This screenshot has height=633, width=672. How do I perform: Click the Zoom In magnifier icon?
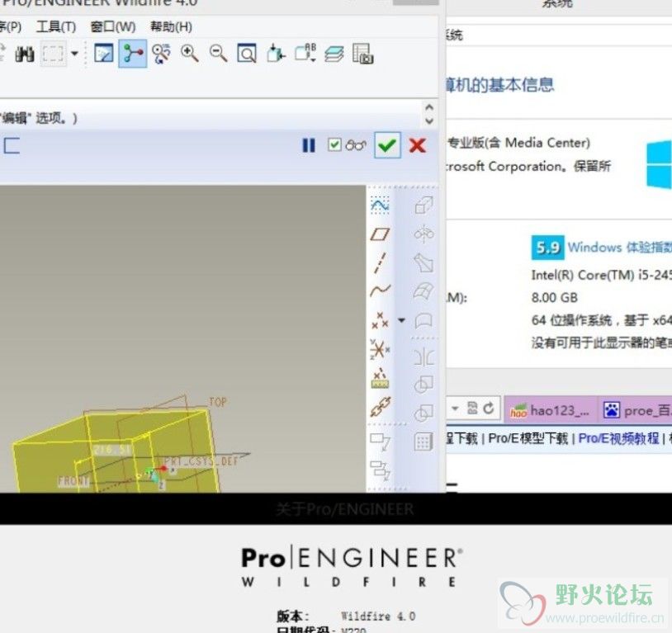189,54
